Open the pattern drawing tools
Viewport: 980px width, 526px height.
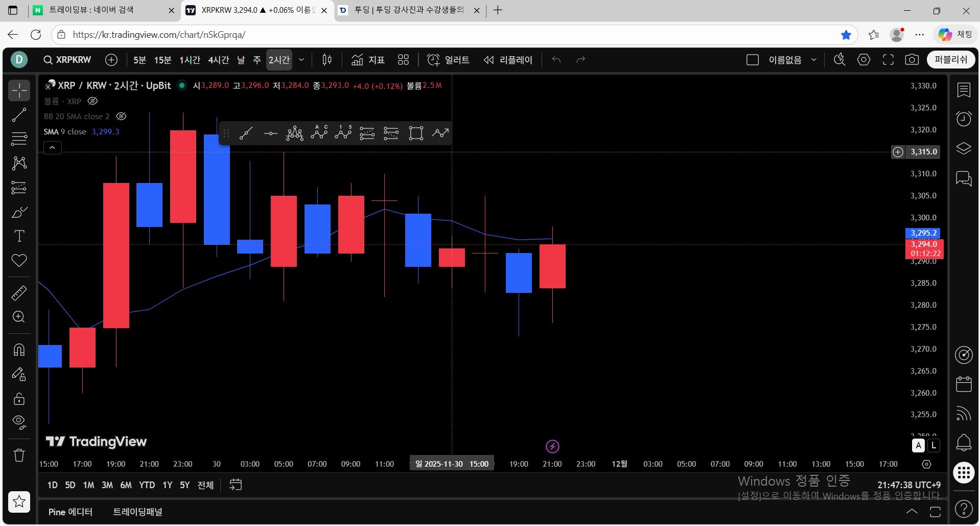click(19, 163)
